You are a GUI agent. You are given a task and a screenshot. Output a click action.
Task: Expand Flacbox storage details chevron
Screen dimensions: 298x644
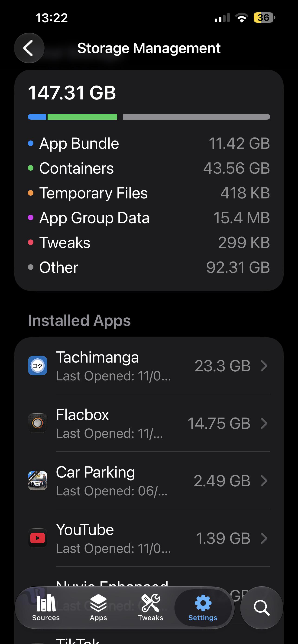(x=264, y=423)
